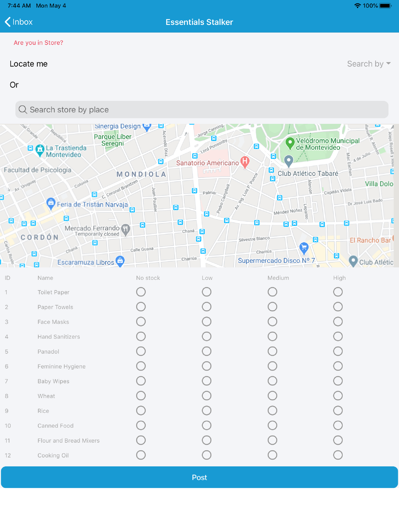Mark Hand Sanitizers stock as High
The image size is (399, 532).
tap(338, 336)
